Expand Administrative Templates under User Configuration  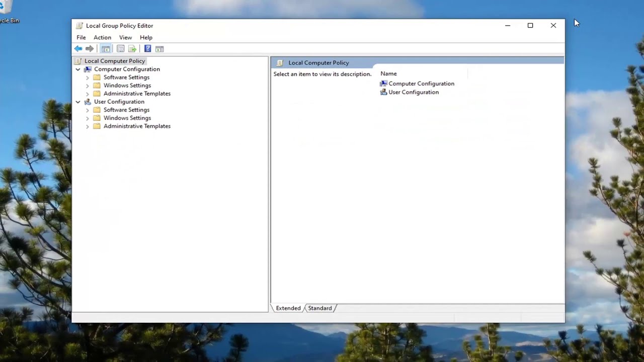[x=88, y=126]
